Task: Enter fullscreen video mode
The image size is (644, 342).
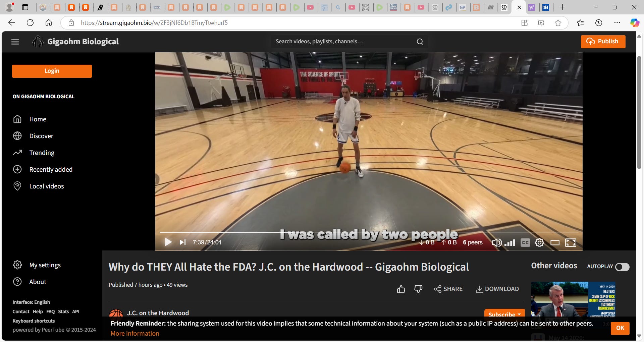Action: tap(571, 242)
